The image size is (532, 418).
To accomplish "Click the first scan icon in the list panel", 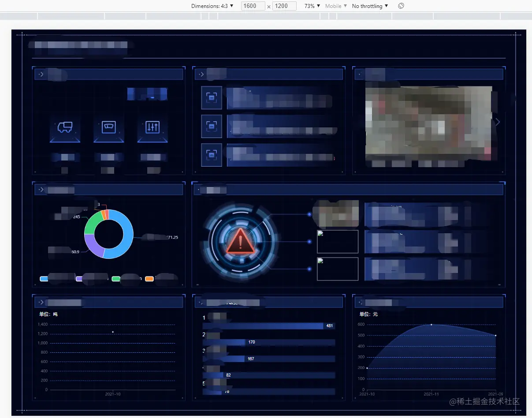I will pyautogui.click(x=212, y=97).
